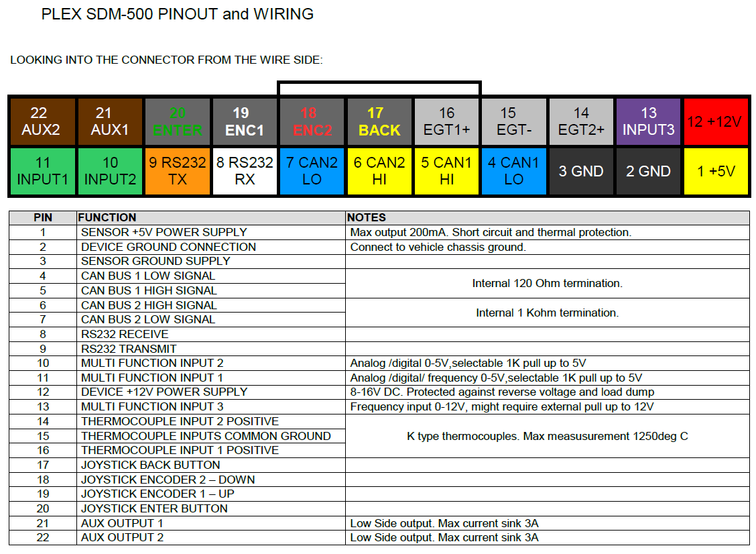Select the note '8-16V DC. Protected against reverse voltage…'
Screen dimensions: 756x554
pyautogui.click(x=503, y=392)
